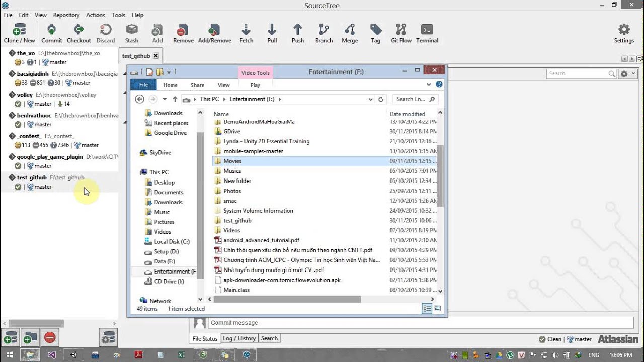This screenshot has height=362, width=644.
Task: Sort files by the Name column header
Action: [x=221, y=114]
